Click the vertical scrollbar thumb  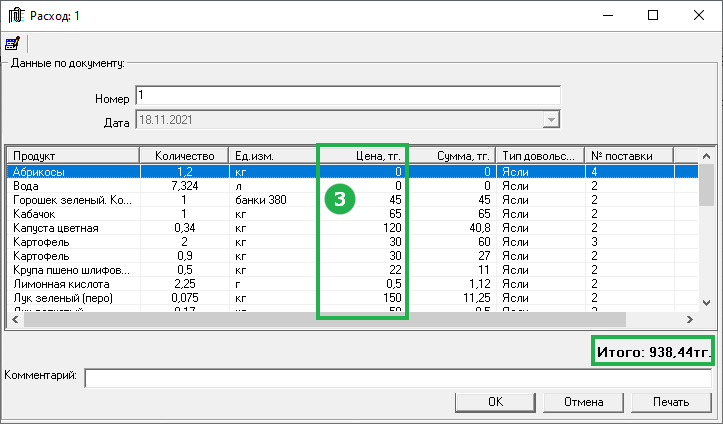point(706,185)
